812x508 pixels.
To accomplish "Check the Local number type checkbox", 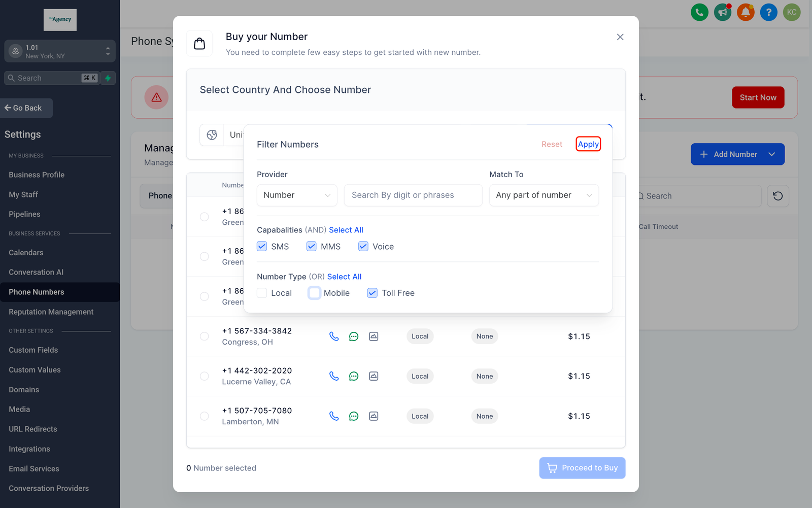I will pos(262,293).
